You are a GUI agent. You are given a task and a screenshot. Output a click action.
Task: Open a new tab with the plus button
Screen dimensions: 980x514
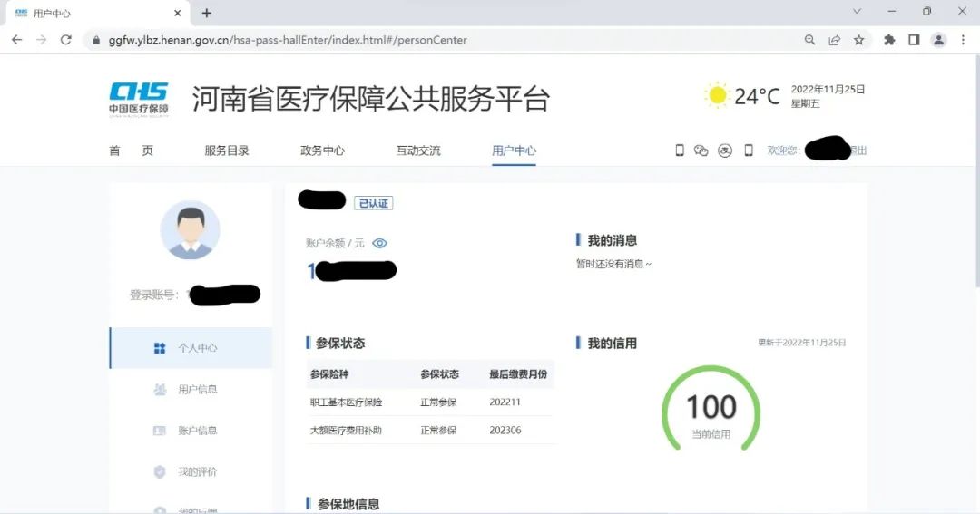[x=207, y=13]
